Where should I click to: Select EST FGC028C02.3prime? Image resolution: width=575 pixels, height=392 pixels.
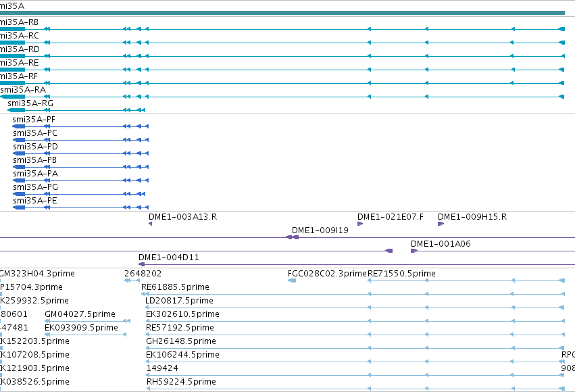point(327,274)
